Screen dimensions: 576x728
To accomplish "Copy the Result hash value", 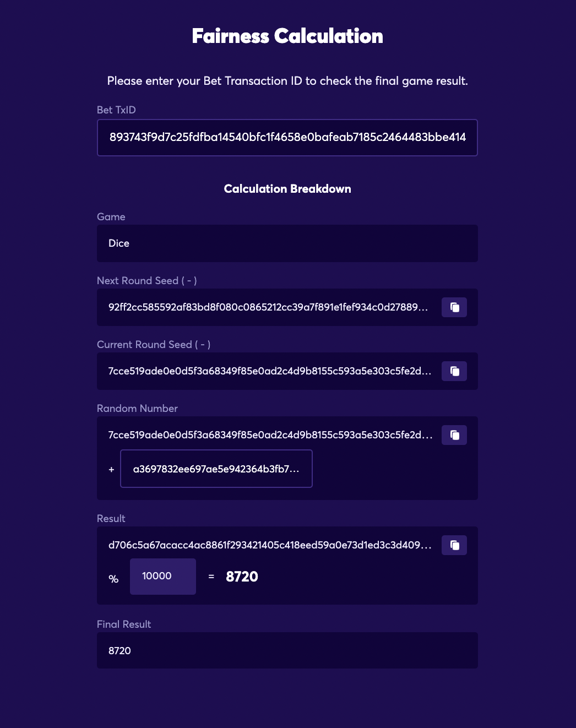I will [x=454, y=545].
